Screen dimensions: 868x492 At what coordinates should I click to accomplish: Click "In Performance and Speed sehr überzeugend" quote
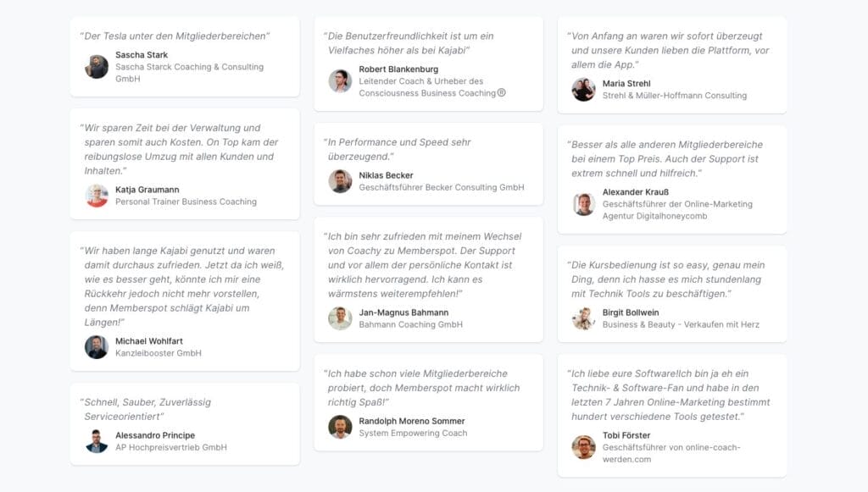pyautogui.click(x=399, y=149)
